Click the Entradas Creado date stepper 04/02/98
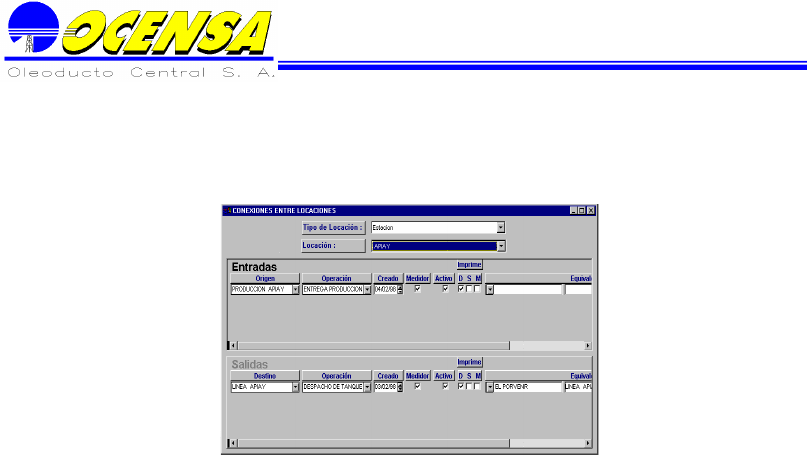Screen dimensions: 807x457 point(400,290)
